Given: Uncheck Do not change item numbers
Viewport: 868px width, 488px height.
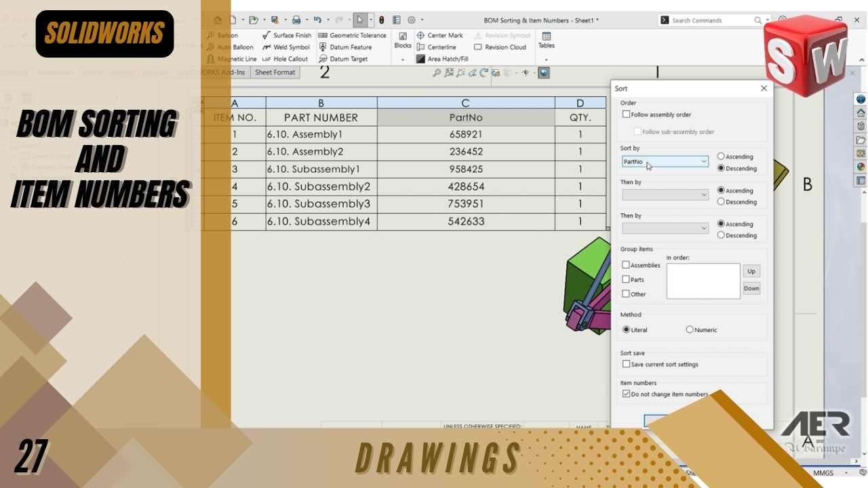Looking at the screenshot, I should (626, 394).
